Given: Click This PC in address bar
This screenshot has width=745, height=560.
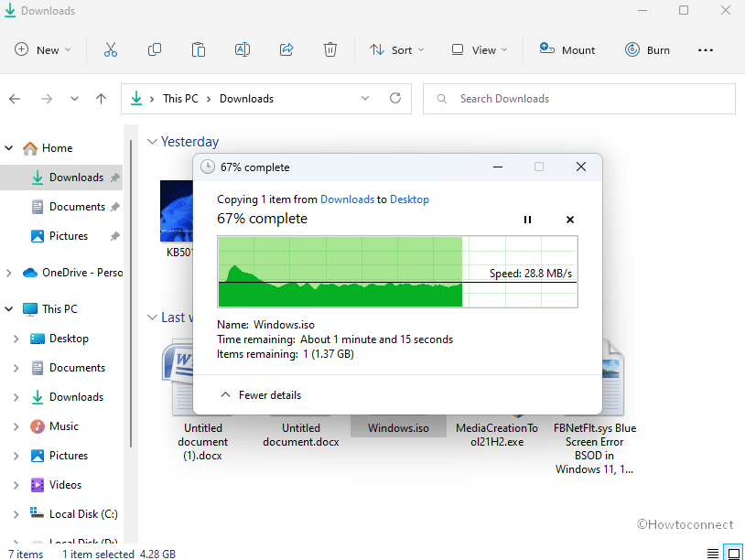Looking at the screenshot, I should click(180, 99).
